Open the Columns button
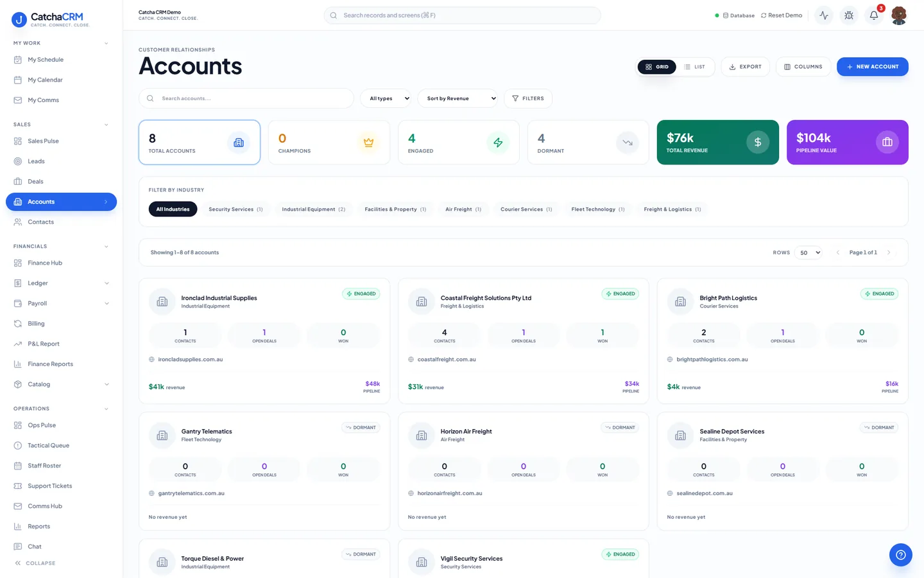The height and width of the screenshot is (578, 924). pyautogui.click(x=803, y=67)
